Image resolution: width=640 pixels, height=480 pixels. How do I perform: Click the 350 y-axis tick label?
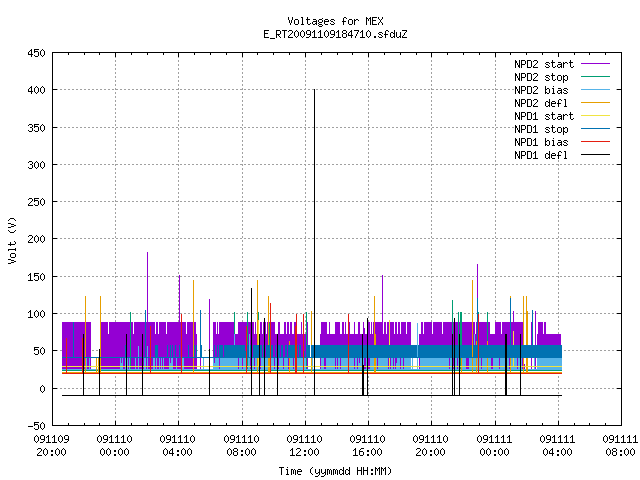coord(36,128)
